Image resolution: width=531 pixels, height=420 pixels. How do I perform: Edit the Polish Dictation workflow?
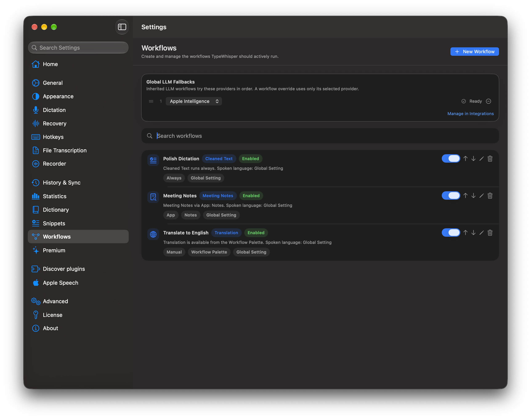point(482,159)
